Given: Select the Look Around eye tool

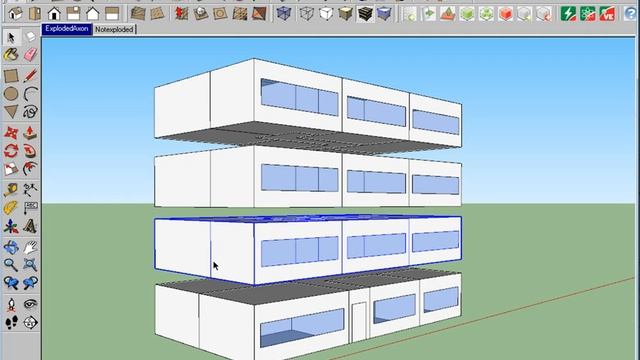Looking at the screenshot, I should (x=30, y=304).
